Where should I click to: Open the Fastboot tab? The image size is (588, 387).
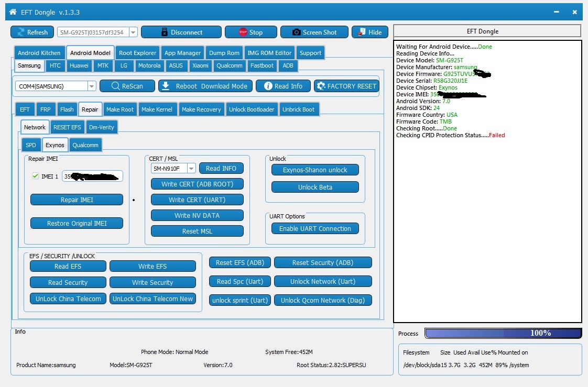click(262, 65)
